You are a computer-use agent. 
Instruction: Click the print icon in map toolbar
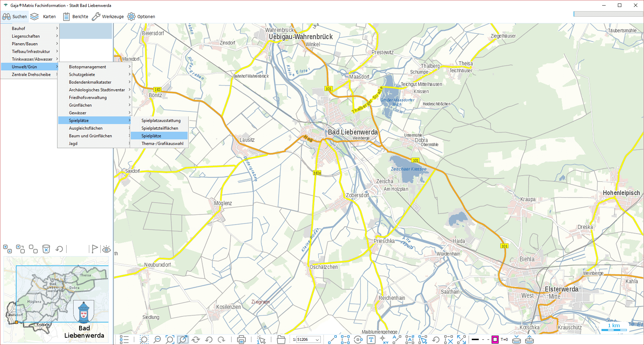(241, 339)
